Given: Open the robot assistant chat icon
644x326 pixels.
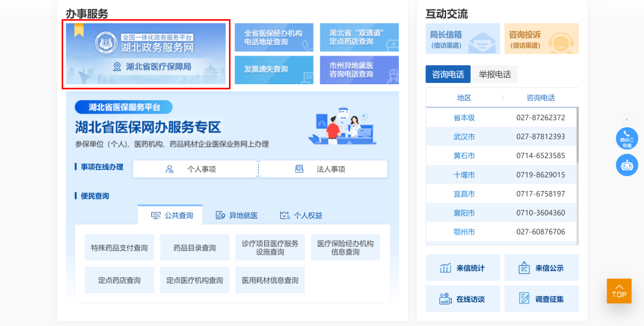Looking at the screenshot, I should [627, 165].
